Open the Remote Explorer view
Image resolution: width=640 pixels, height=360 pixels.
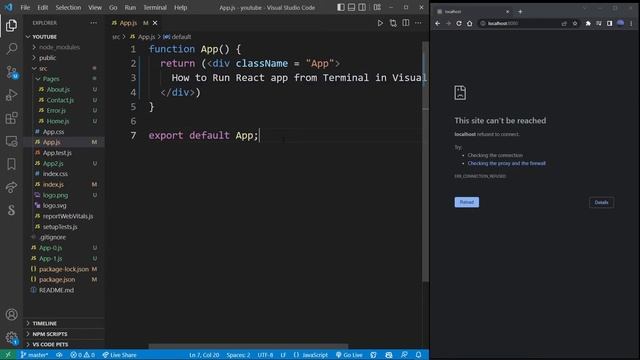pos(11,141)
